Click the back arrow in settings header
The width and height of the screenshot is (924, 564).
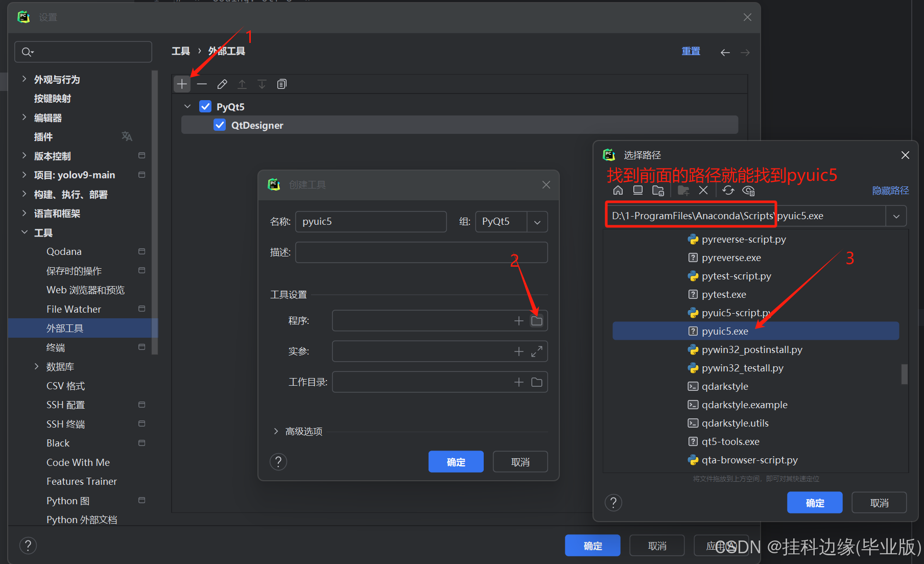click(725, 53)
